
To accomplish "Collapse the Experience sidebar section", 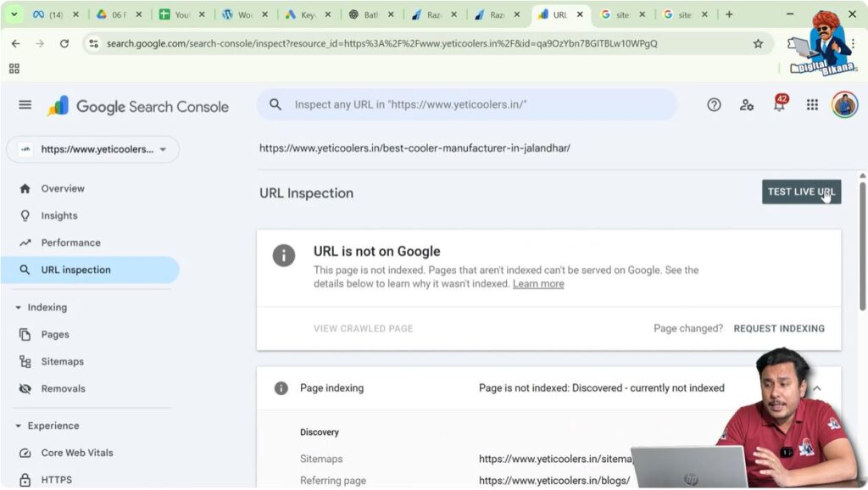I will click(x=19, y=426).
